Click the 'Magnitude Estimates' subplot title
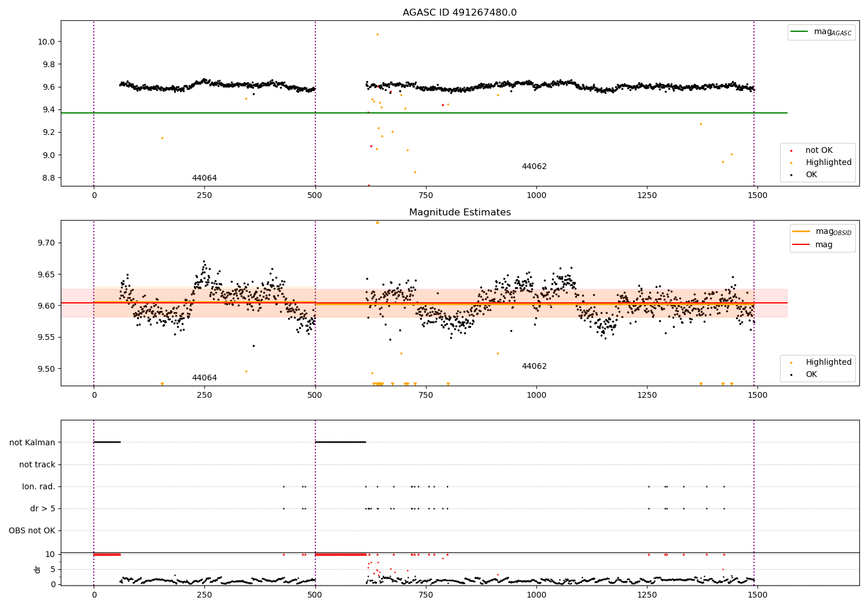 (459, 213)
